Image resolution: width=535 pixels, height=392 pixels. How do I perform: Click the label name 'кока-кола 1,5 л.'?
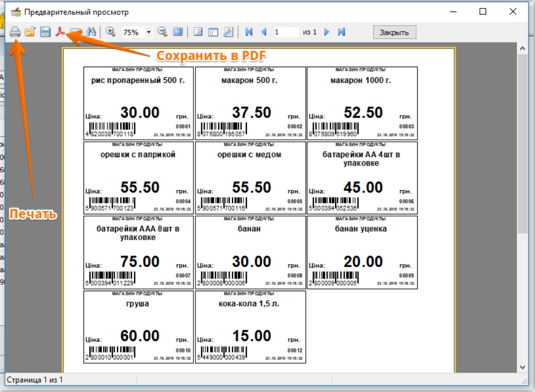(249, 304)
